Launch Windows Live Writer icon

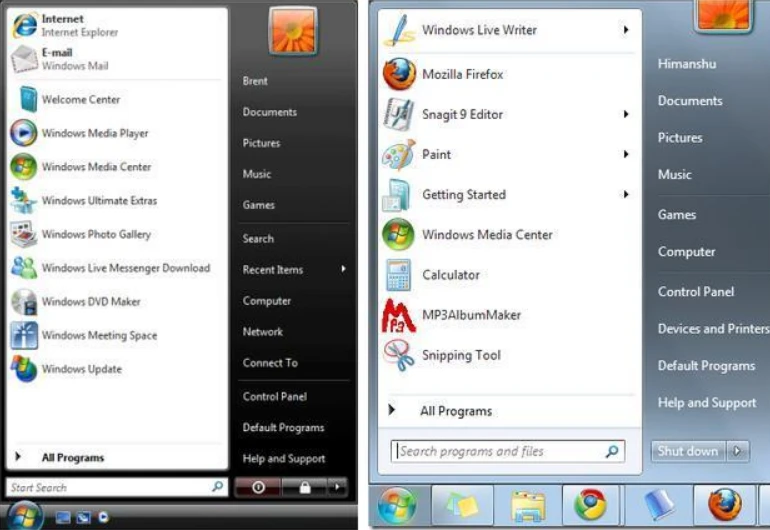399,30
